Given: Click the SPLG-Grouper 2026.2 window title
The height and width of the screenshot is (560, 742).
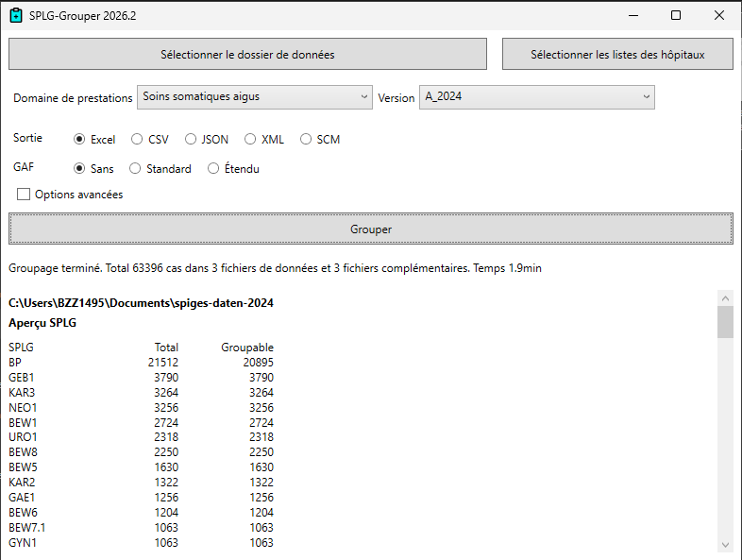Looking at the screenshot, I should [82, 16].
